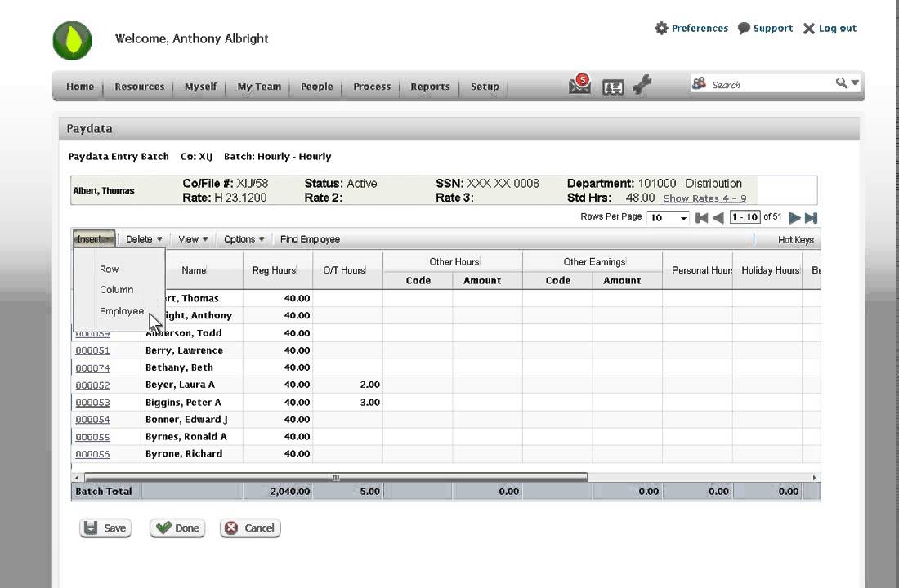Open the Rows Per Page dropdown
The width and height of the screenshot is (899, 588).
(668, 218)
